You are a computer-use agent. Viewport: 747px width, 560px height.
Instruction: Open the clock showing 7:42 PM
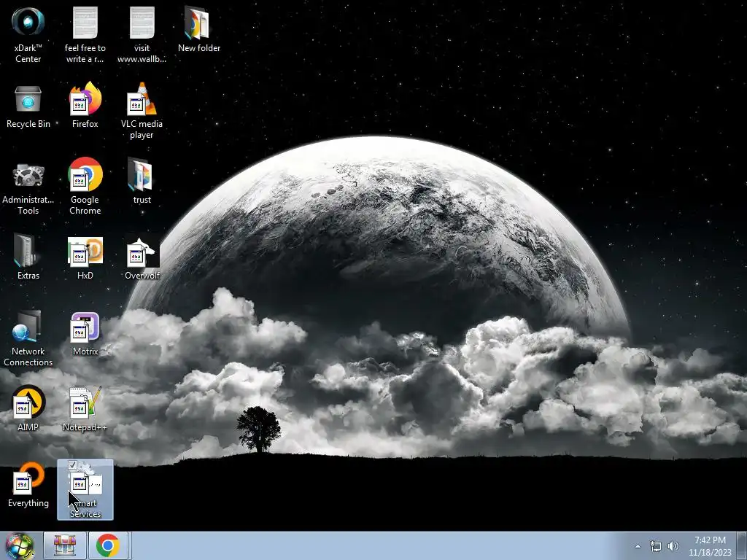(x=710, y=546)
